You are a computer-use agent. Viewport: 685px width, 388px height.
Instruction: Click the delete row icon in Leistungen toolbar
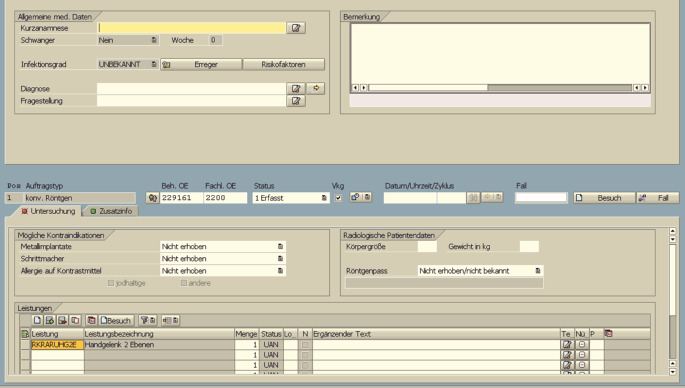pos(62,320)
